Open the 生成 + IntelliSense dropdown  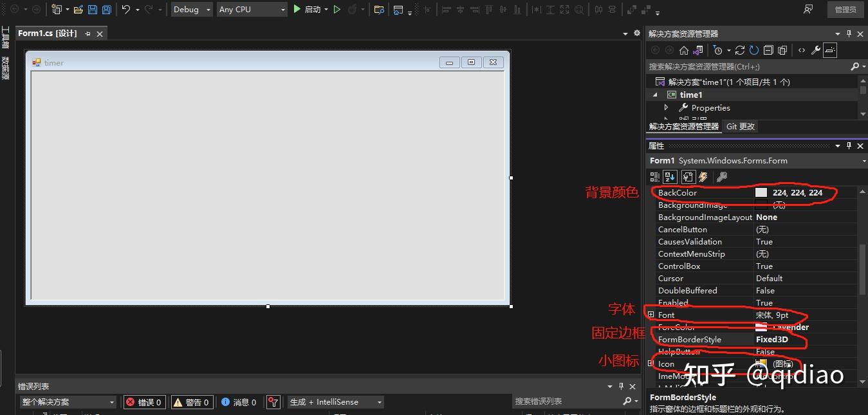pos(335,402)
